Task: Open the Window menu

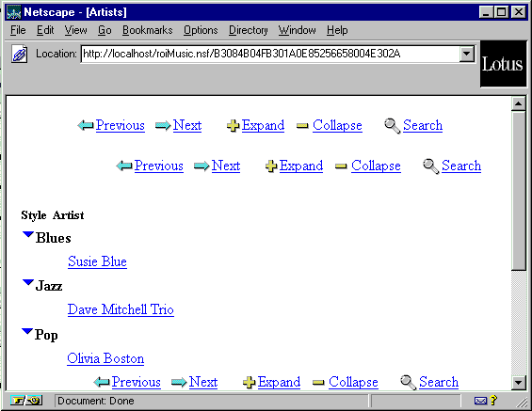Action: [x=297, y=30]
